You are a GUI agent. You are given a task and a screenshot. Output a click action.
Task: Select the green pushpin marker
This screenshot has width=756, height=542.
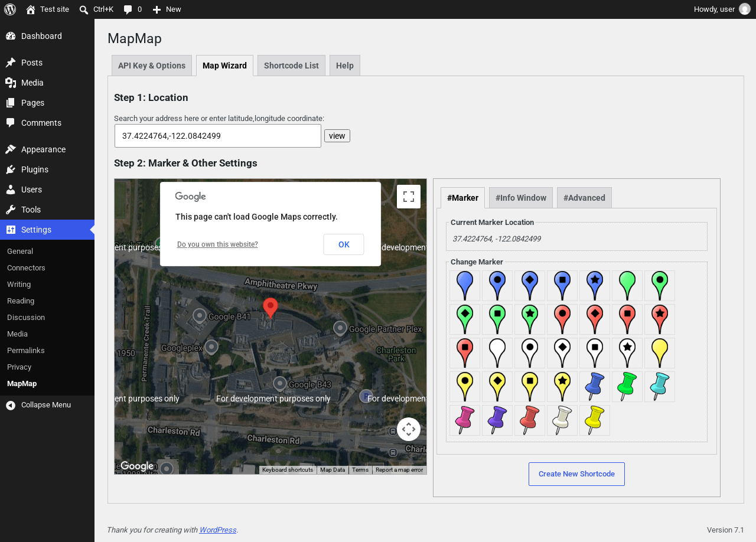627,387
